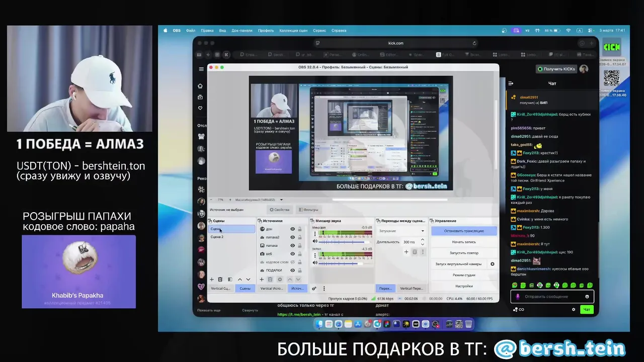The image size is (644, 362).
Task: Click Запустить повтор button
Action: (x=464, y=253)
